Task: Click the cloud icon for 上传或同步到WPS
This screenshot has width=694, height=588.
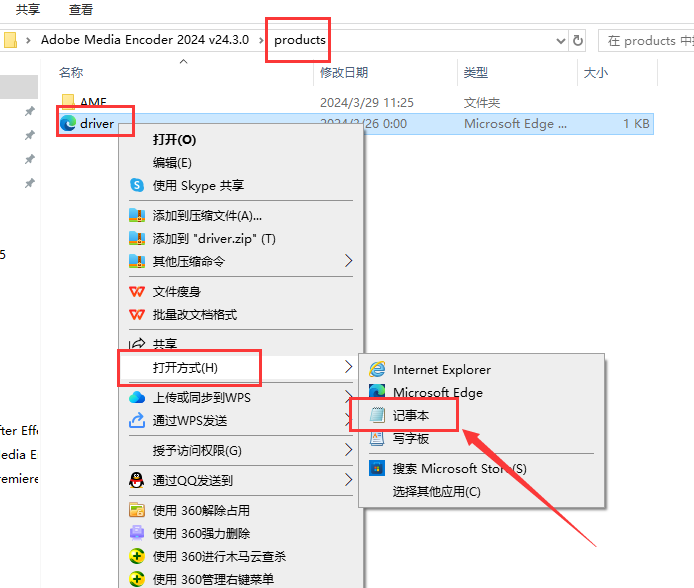Action: (137, 397)
